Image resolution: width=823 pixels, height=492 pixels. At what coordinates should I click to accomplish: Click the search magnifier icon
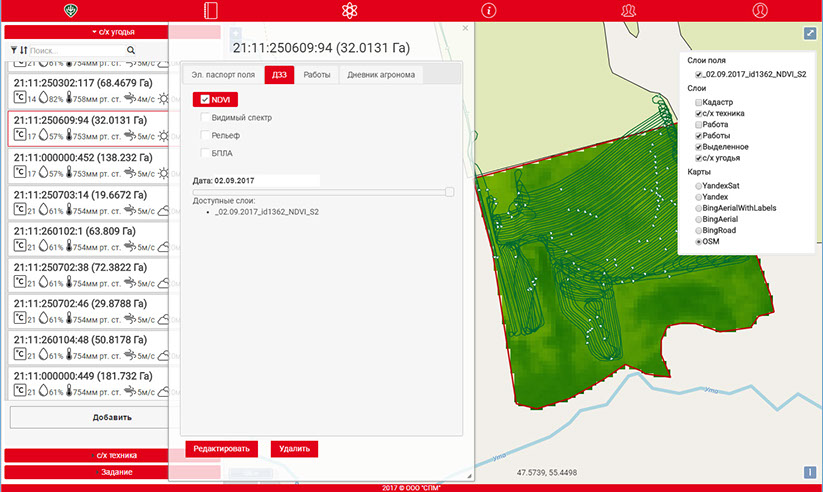pos(131,50)
